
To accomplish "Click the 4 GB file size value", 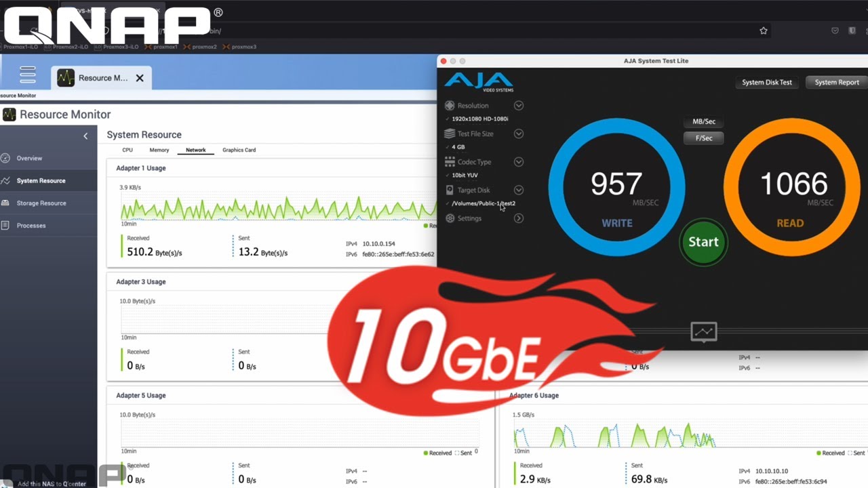I will [x=458, y=147].
